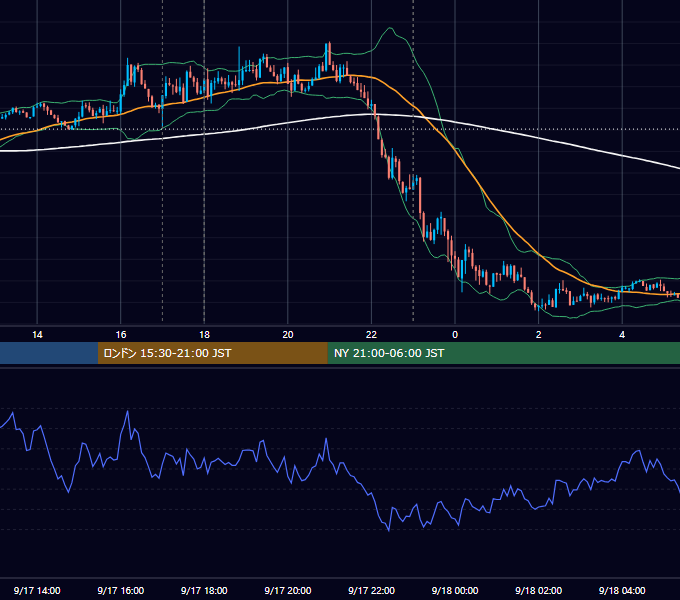This screenshot has width=680, height=600.
Task: Click the 14 hour label on chart axis
Action: [x=37, y=335]
